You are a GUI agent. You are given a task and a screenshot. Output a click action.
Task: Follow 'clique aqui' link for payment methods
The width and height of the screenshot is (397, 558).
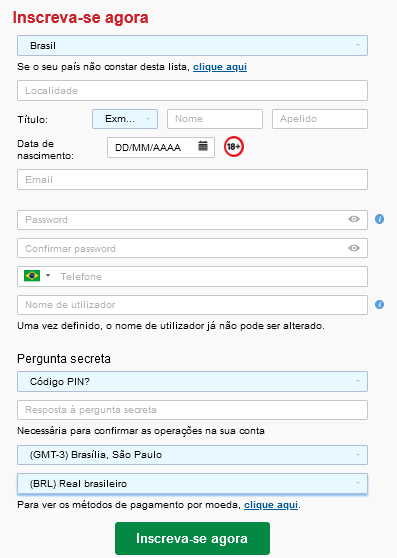[271, 505]
